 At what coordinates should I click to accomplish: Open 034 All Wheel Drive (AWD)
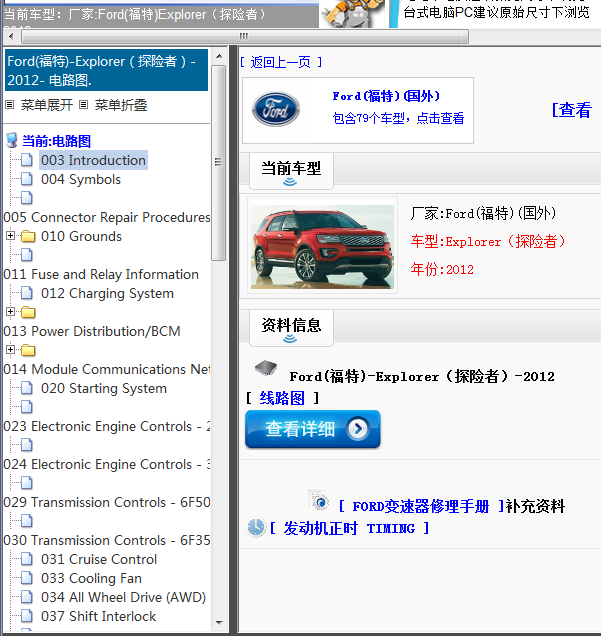[123, 597]
